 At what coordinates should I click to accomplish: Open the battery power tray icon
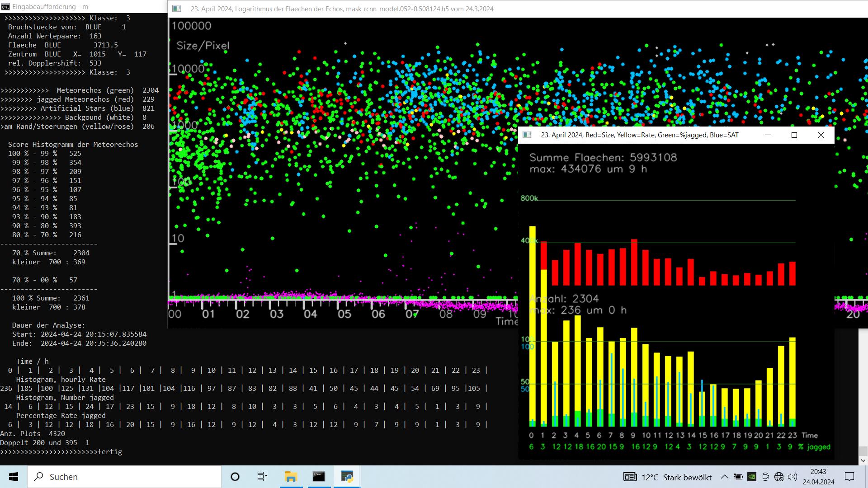click(x=738, y=477)
